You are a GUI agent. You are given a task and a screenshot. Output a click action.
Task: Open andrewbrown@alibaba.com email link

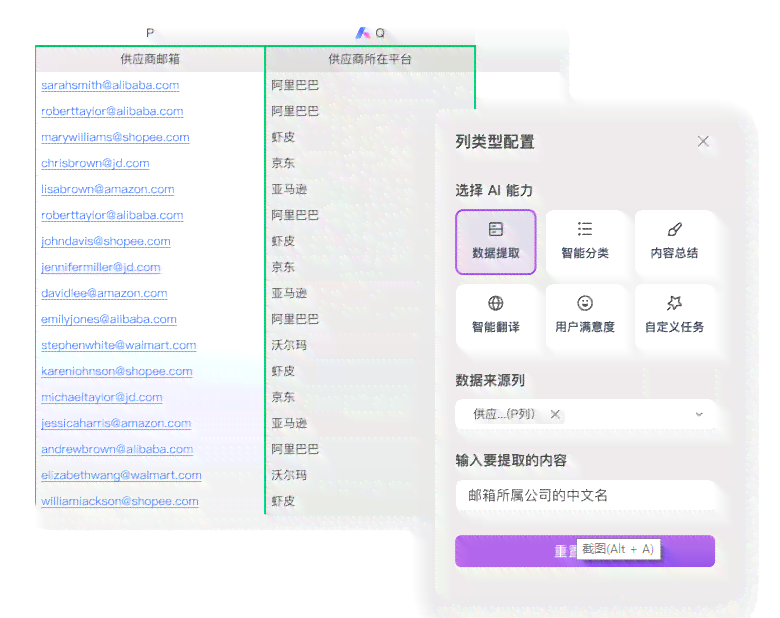[x=117, y=449]
